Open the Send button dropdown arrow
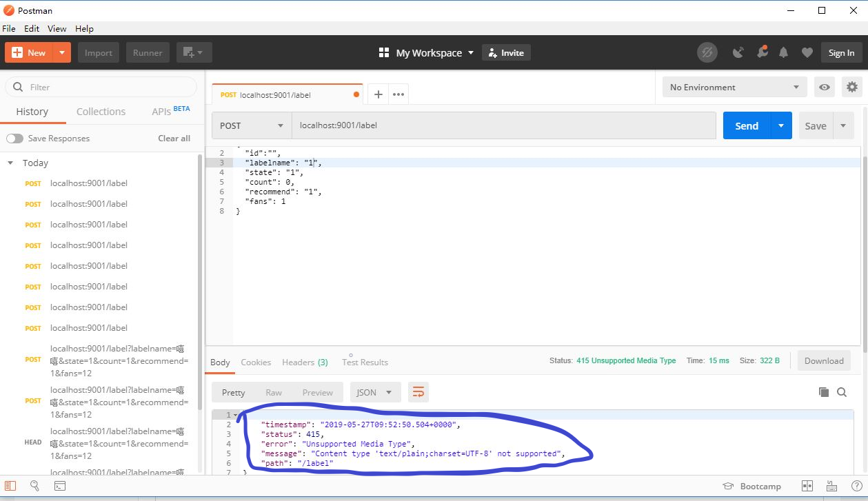 pyautogui.click(x=781, y=125)
